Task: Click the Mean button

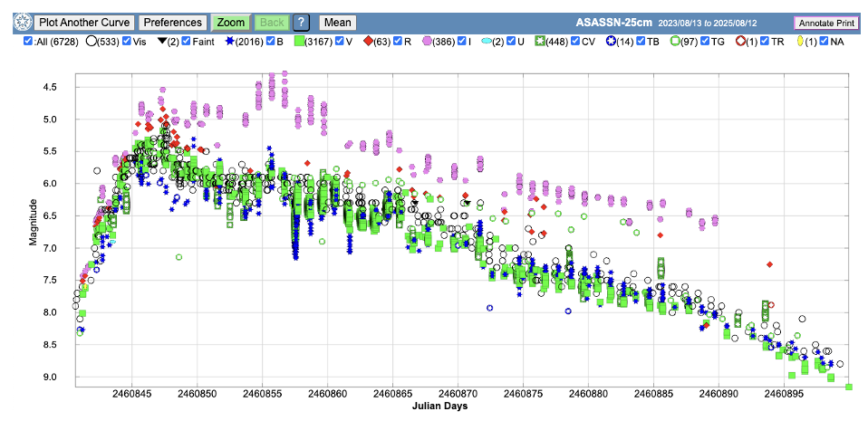Action: [338, 23]
